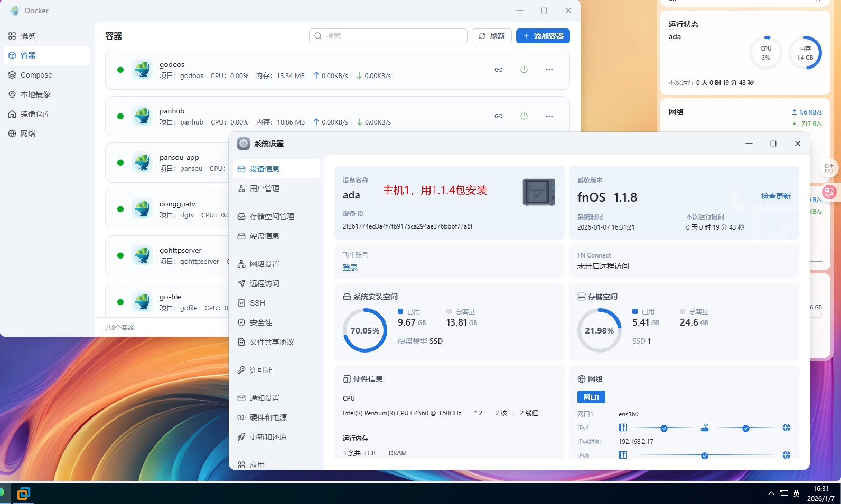Select the 网口1 network tab
Screen dimensions: 841x504
click(x=591, y=397)
